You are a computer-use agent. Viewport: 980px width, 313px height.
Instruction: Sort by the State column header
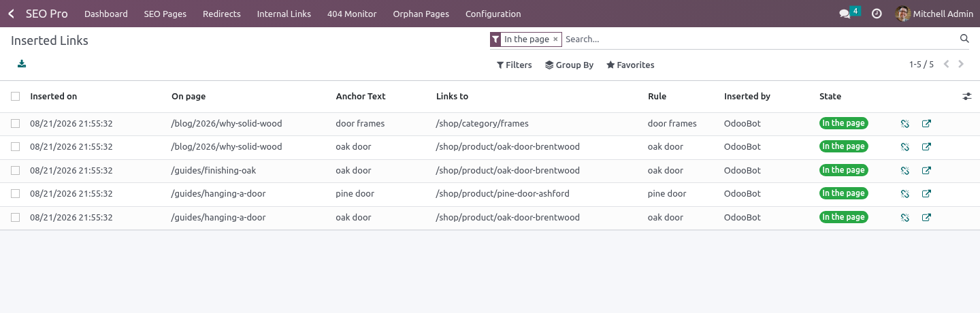point(830,97)
